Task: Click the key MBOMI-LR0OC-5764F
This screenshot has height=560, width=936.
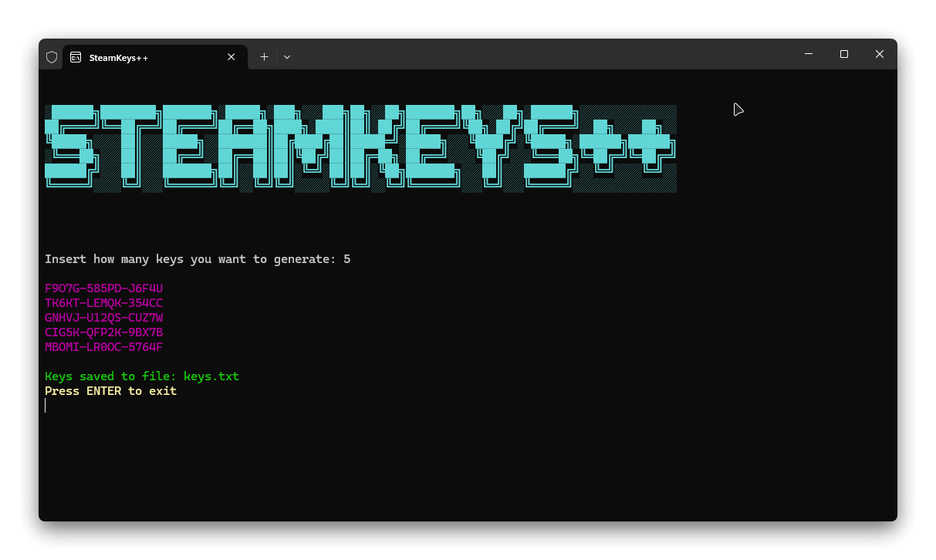Action: (x=104, y=347)
